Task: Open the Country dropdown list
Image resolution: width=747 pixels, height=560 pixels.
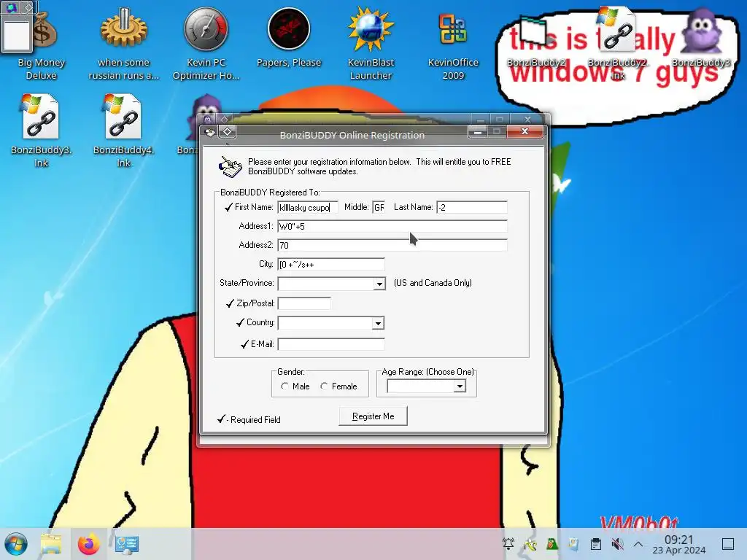Action: click(378, 323)
